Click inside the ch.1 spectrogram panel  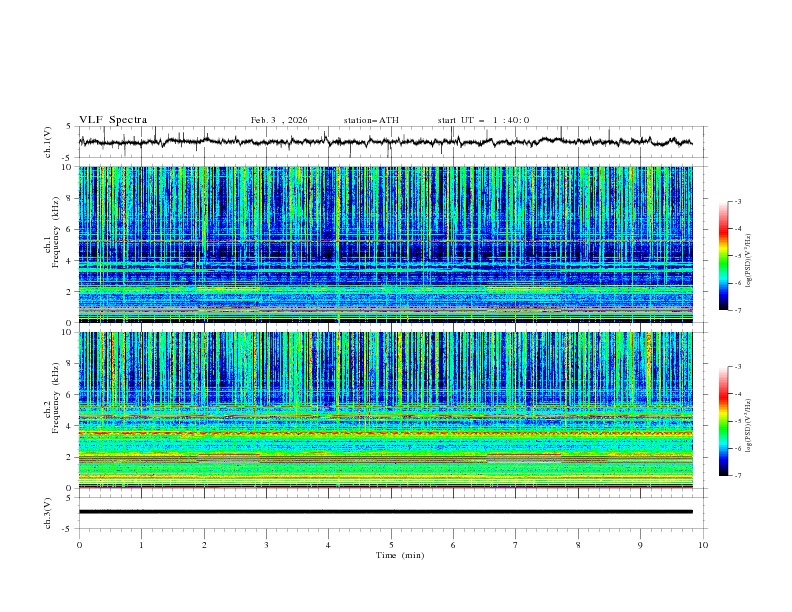390,245
